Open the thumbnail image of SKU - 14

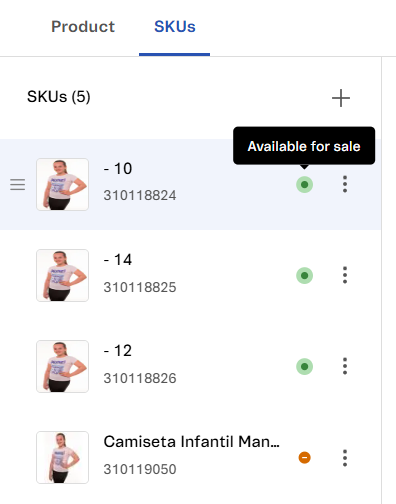coord(62,275)
